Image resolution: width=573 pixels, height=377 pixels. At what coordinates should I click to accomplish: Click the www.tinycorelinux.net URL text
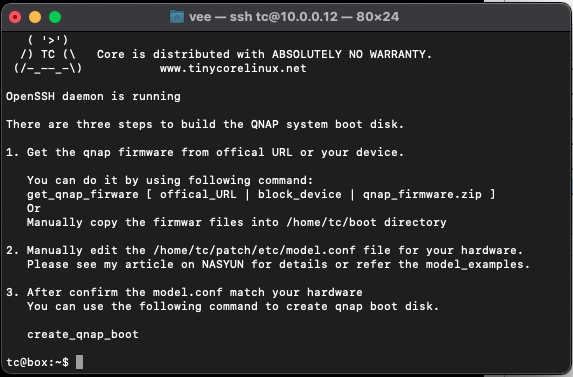[233, 68]
